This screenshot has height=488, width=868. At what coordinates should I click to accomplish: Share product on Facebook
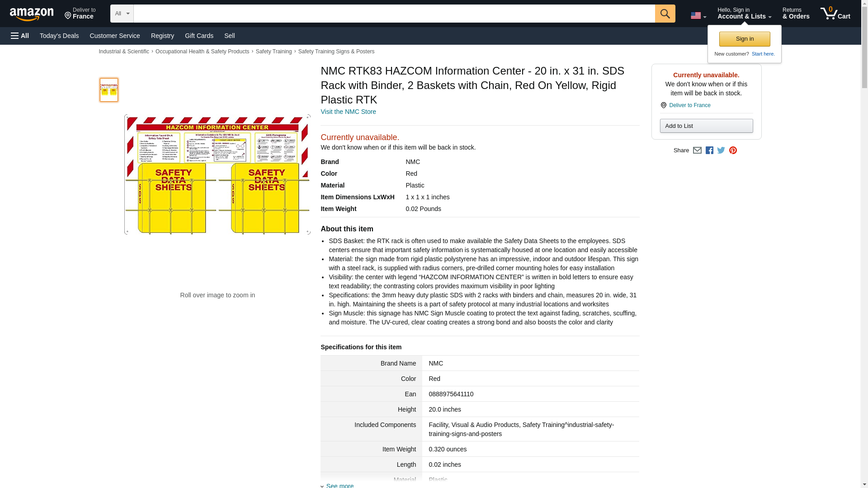(x=709, y=150)
